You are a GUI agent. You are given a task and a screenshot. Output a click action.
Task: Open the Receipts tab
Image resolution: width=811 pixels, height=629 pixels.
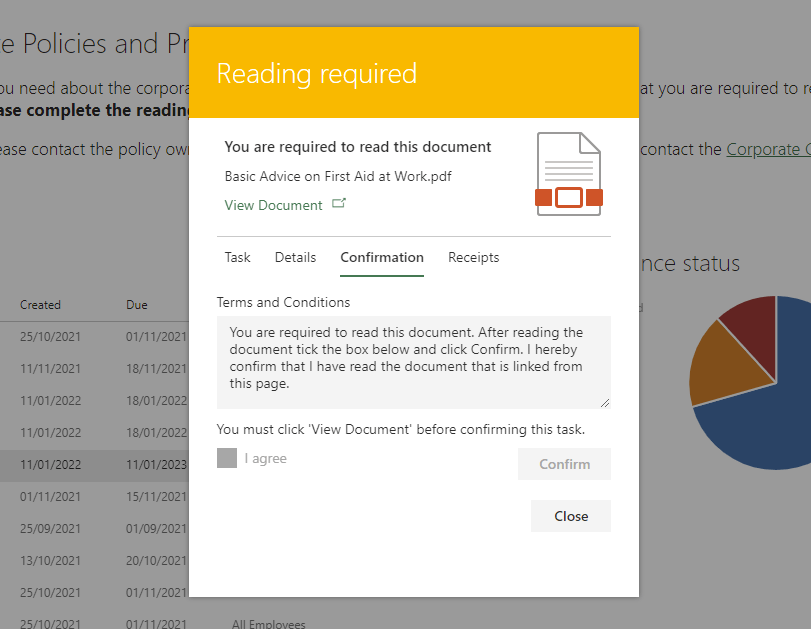pos(473,257)
